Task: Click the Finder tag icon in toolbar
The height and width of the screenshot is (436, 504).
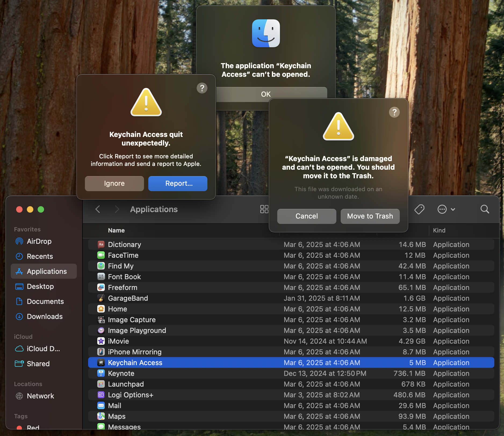Action: pyautogui.click(x=419, y=209)
